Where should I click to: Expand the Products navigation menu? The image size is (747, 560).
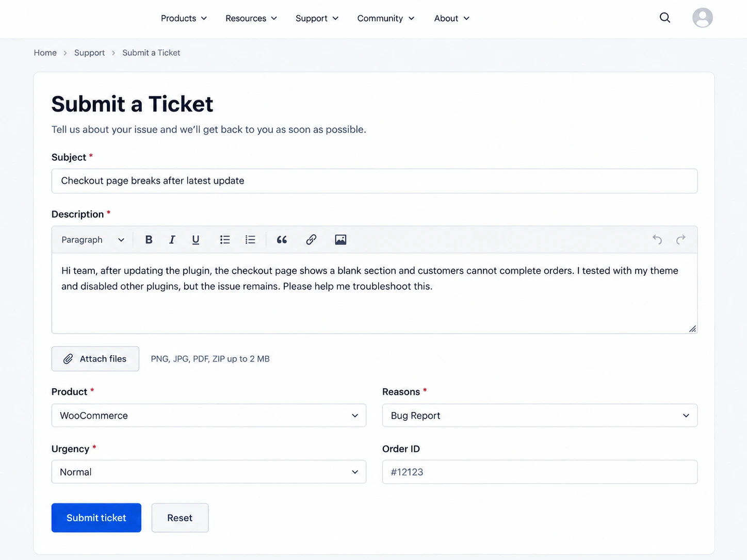[184, 19]
